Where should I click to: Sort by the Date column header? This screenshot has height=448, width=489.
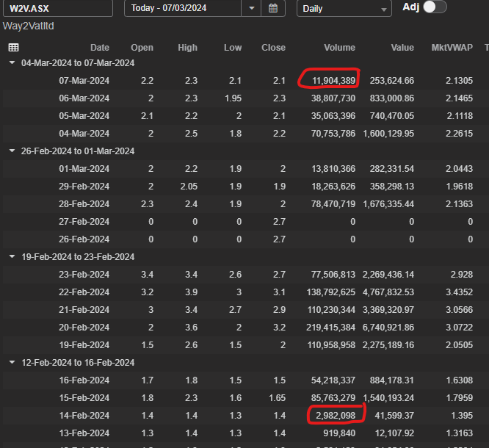click(100, 48)
